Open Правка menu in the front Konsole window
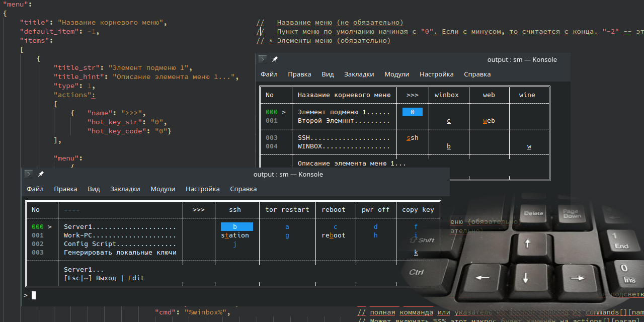Viewport: 644px width, 322px height. [65, 189]
